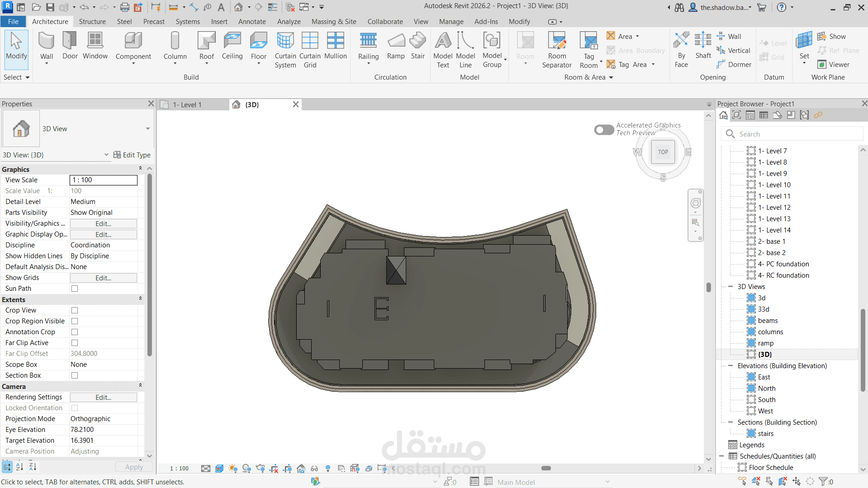Select the Stair tool
The width and height of the screenshot is (868, 488).
tap(418, 46)
